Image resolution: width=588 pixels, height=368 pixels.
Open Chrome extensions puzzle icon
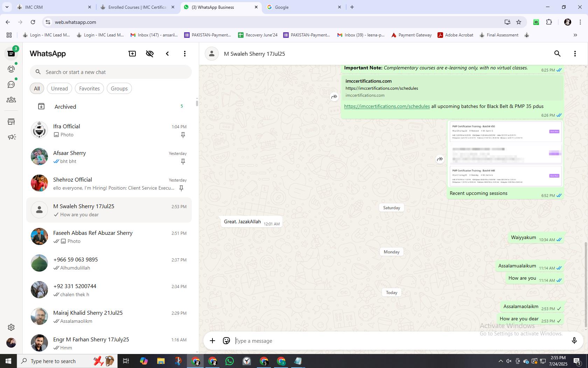(549, 22)
